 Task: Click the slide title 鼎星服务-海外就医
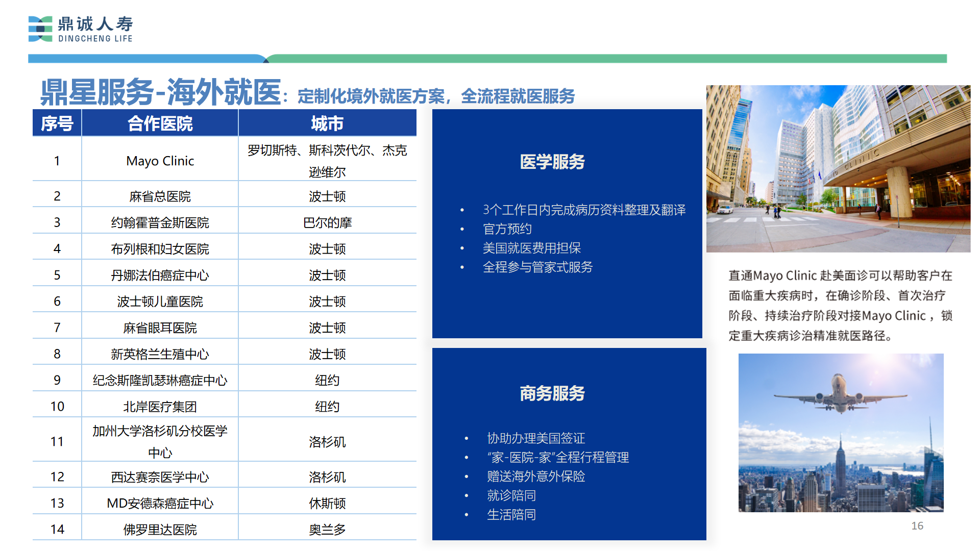click(161, 92)
